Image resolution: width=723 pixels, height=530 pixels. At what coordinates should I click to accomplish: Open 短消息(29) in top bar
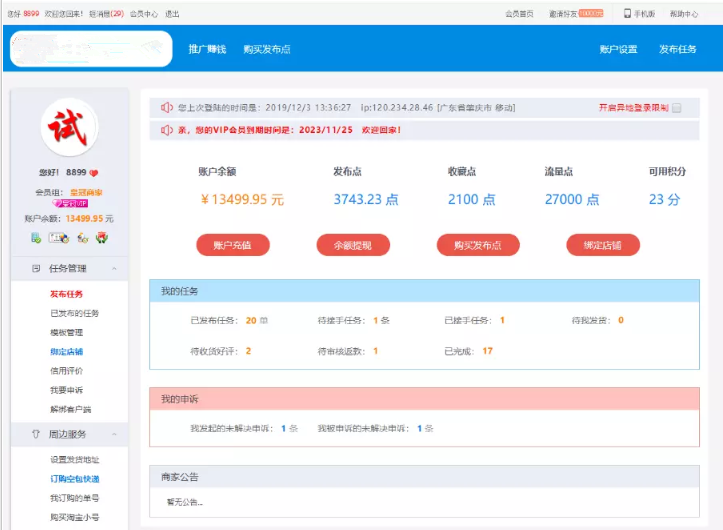tap(107, 14)
